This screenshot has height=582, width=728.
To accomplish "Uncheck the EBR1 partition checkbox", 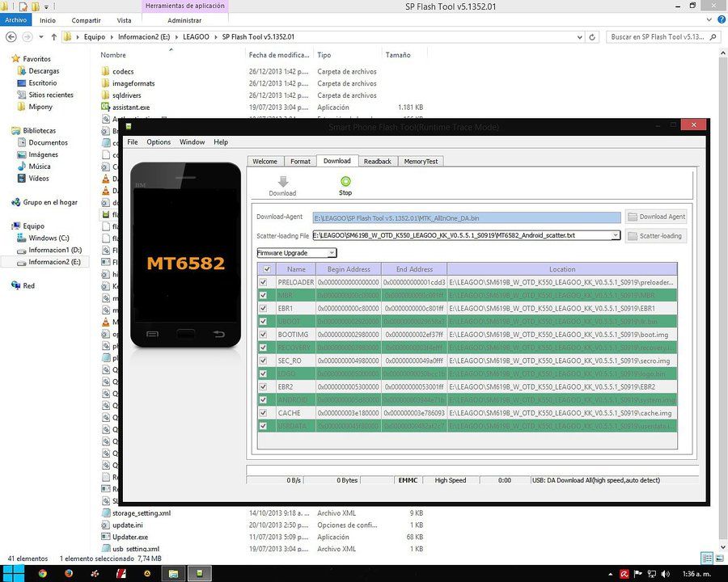I will click(263, 308).
